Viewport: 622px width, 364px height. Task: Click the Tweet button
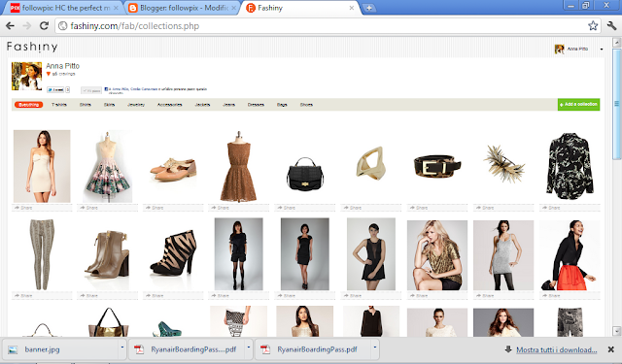pyautogui.click(x=55, y=90)
